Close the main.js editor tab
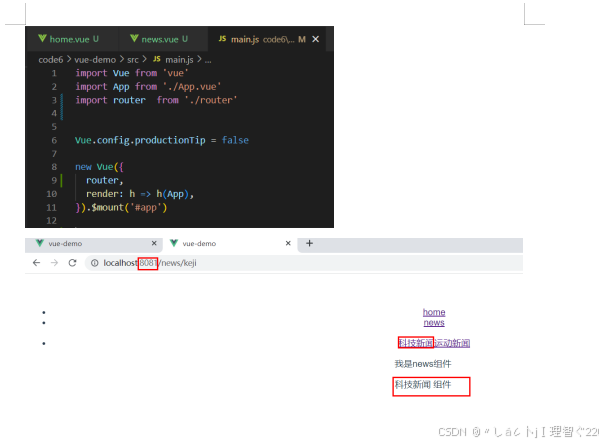The image size is (603, 443). 315,39
